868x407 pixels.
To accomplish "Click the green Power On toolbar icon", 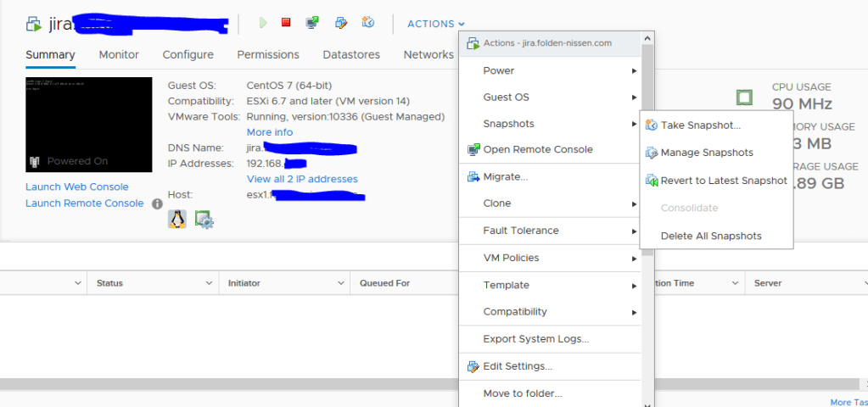I will [263, 23].
